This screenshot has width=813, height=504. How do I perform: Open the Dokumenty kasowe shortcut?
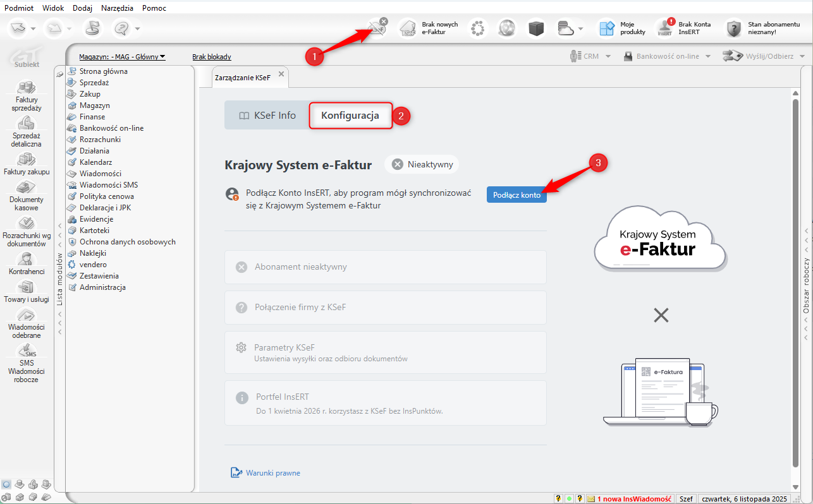coord(27,196)
